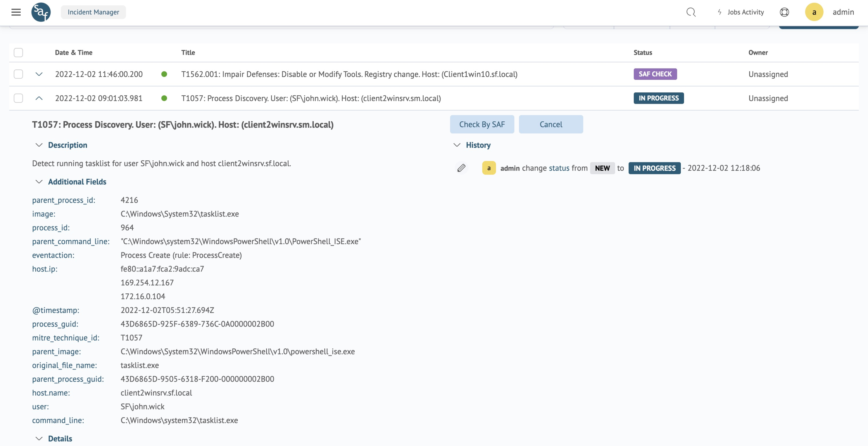Image resolution: width=868 pixels, height=446 pixels.
Task: Click the Jobs Activity lightning icon
Action: pos(719,12)
